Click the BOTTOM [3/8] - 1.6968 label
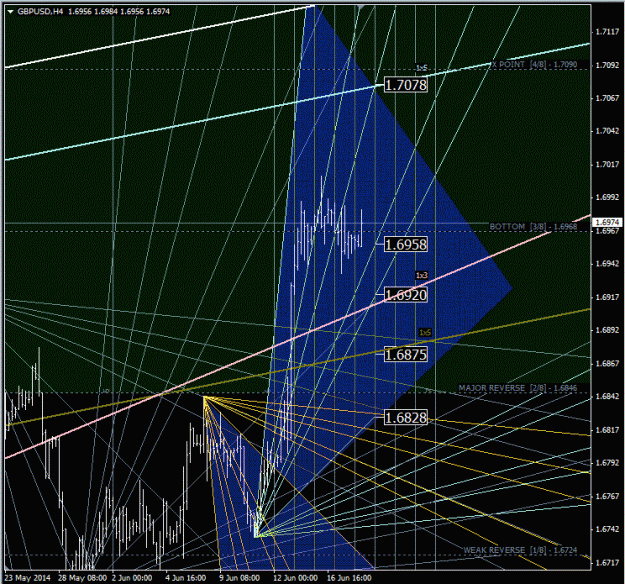Image resolution: width=625 pixels, height=584 pixels. [533, 226]
